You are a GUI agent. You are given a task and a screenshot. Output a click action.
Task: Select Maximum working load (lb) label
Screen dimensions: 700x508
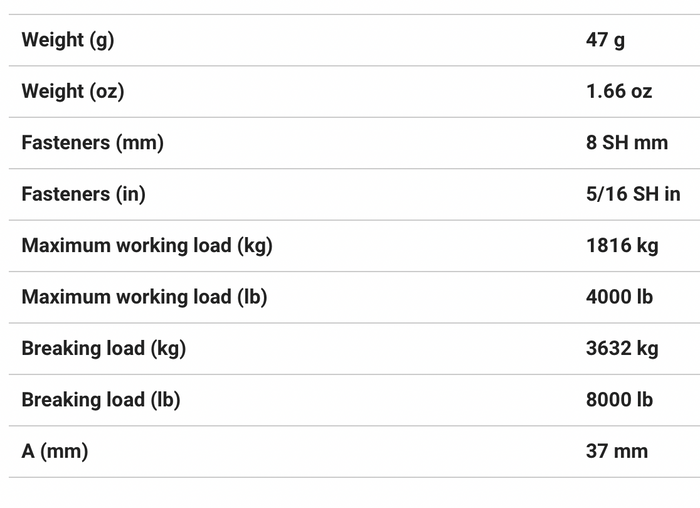click(x=144, y=297)
